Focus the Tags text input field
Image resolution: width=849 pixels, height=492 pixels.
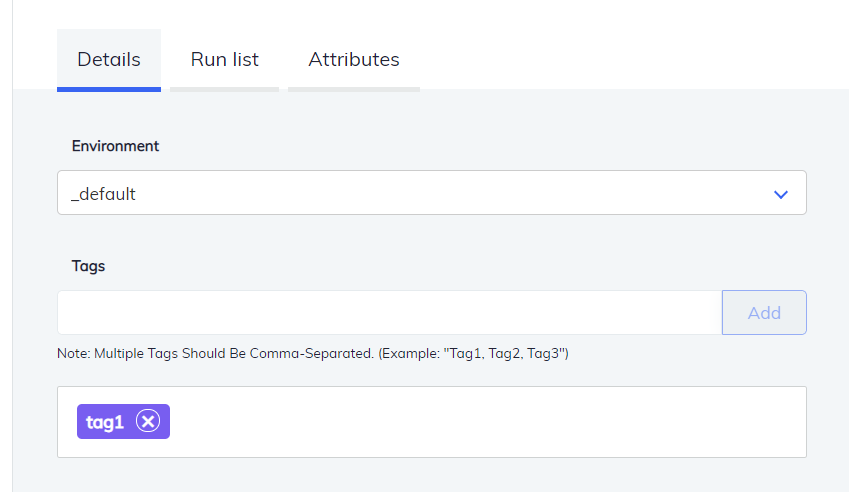[x=388, y=313]
